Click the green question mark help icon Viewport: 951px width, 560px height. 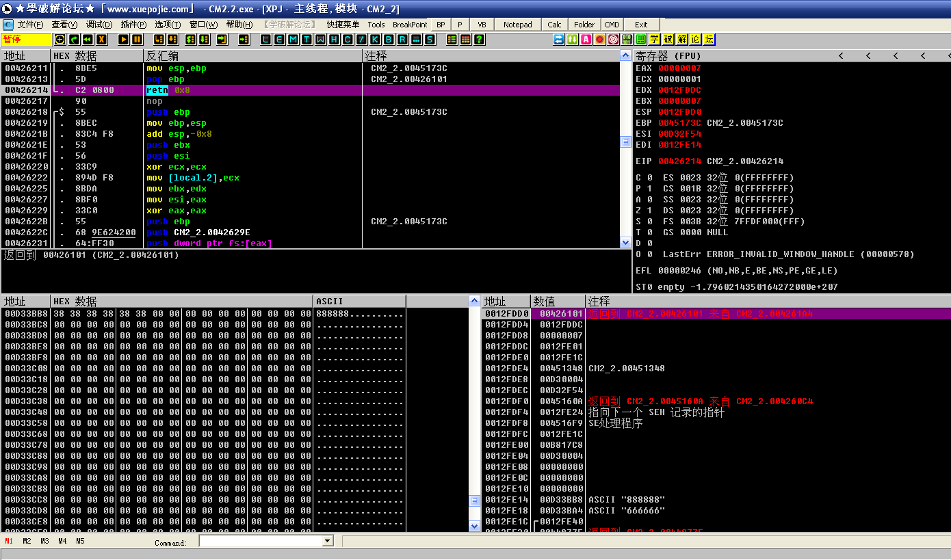(479, 40)
